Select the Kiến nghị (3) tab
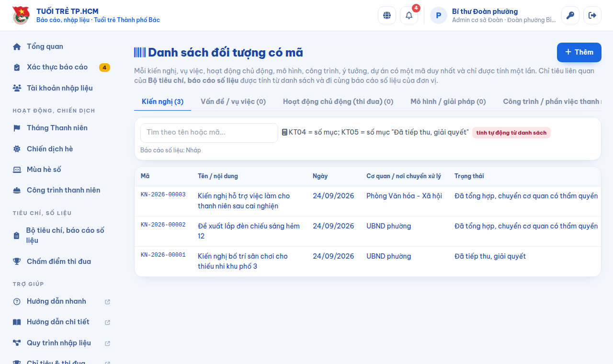Viewport: 613px width, 364px height. 162,102
